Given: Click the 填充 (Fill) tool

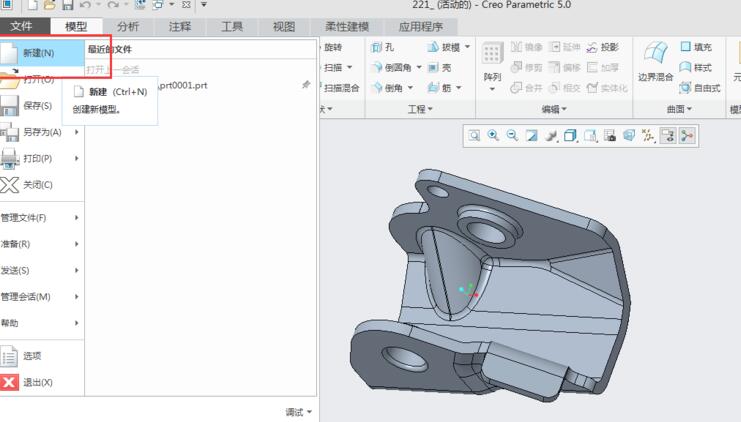Looking at the screenshot, I should (696, 47).
